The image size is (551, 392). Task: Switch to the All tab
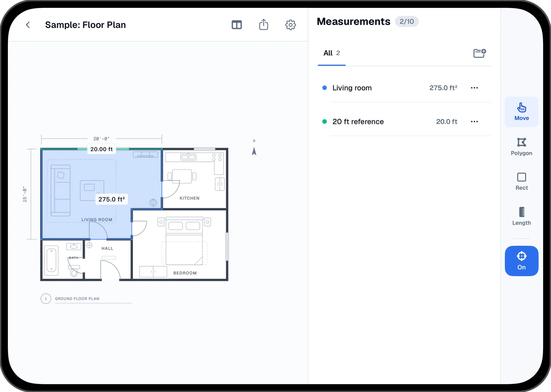point(332,53)
